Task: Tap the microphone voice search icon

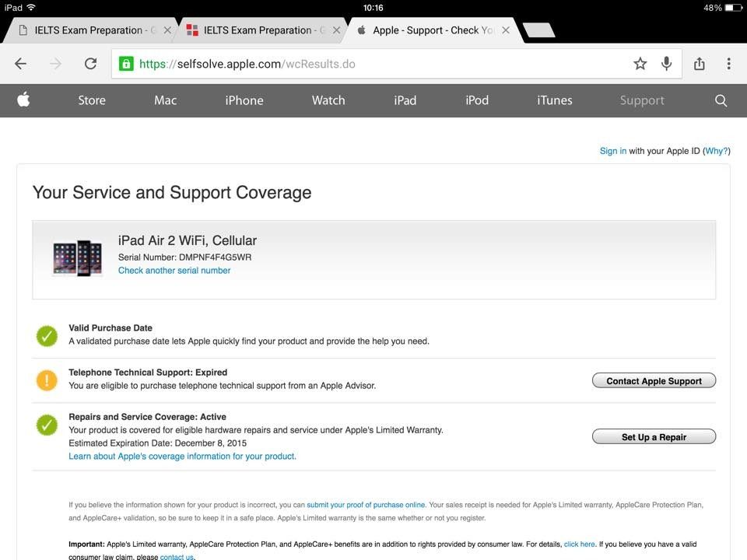Action: (x=666, y=64)
